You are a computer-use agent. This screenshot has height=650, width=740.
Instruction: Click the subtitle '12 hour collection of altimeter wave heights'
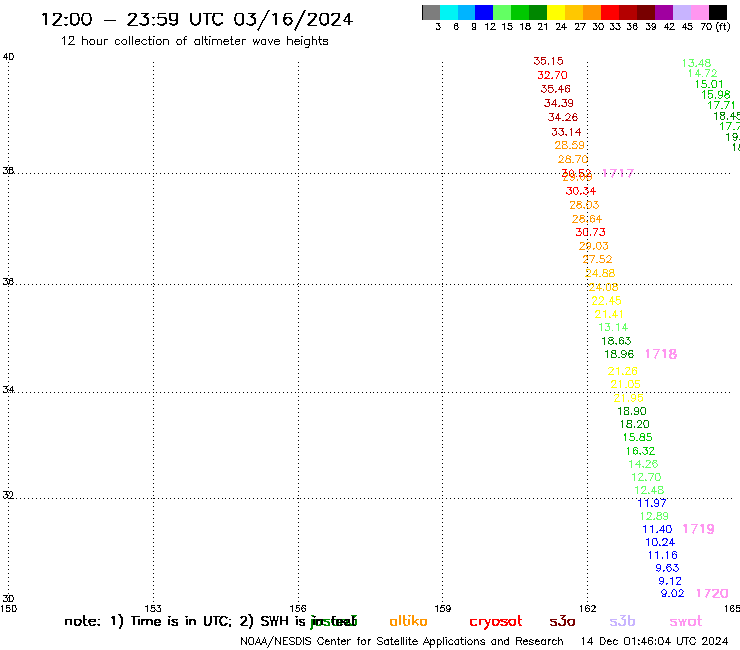click(194, 41)
